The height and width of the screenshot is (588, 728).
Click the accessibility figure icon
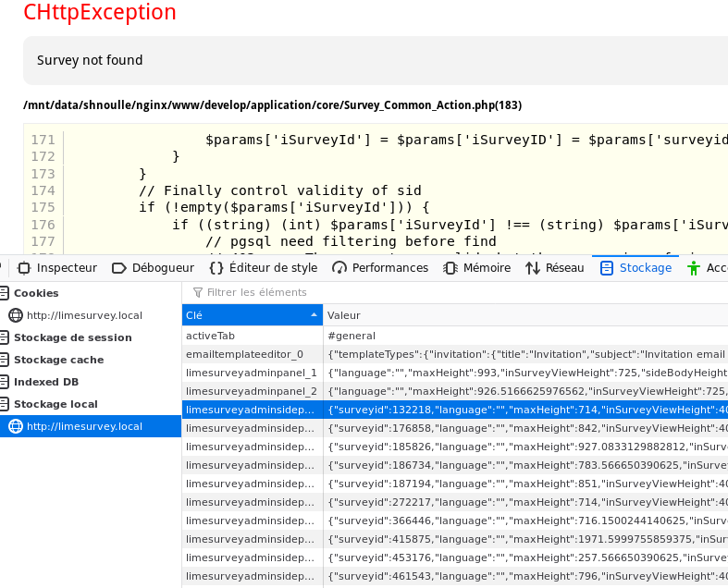click(x=694, y=268)
